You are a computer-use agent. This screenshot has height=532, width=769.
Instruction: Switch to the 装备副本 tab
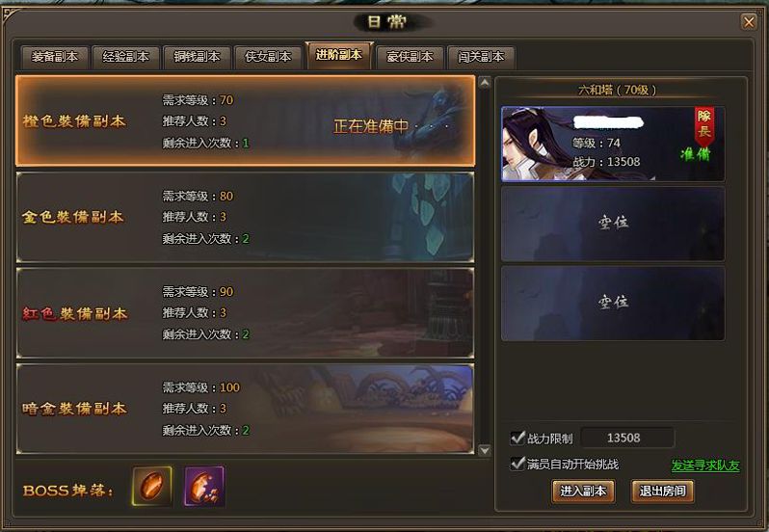(55, 58)
